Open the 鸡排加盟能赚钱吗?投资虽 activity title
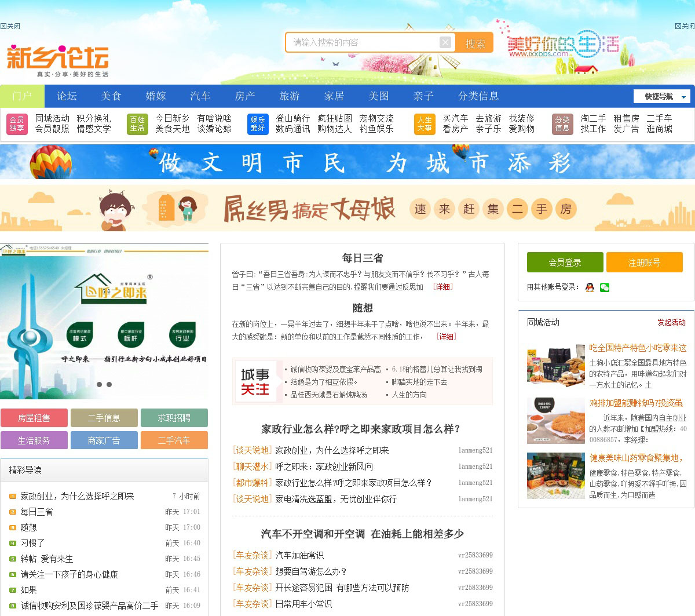Viewport: 695px width, 616px height. [x=636, y=403]
